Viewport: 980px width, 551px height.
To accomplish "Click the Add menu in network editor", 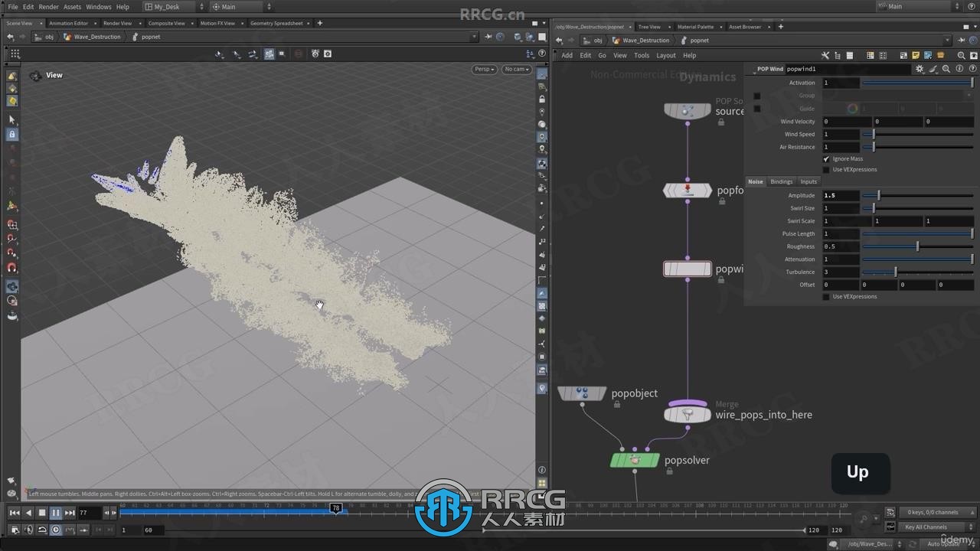I will tap(567, 55).
